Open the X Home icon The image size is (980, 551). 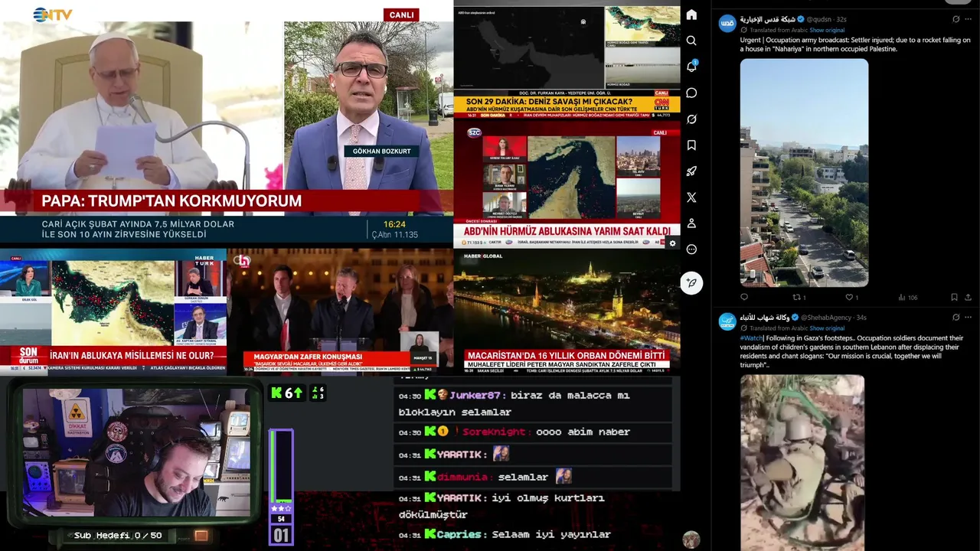click(x=691, y=15)
